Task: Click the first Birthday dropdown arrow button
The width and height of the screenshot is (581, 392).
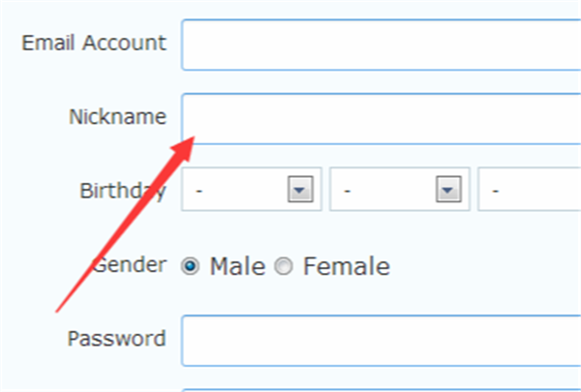Action: (299, 189)
